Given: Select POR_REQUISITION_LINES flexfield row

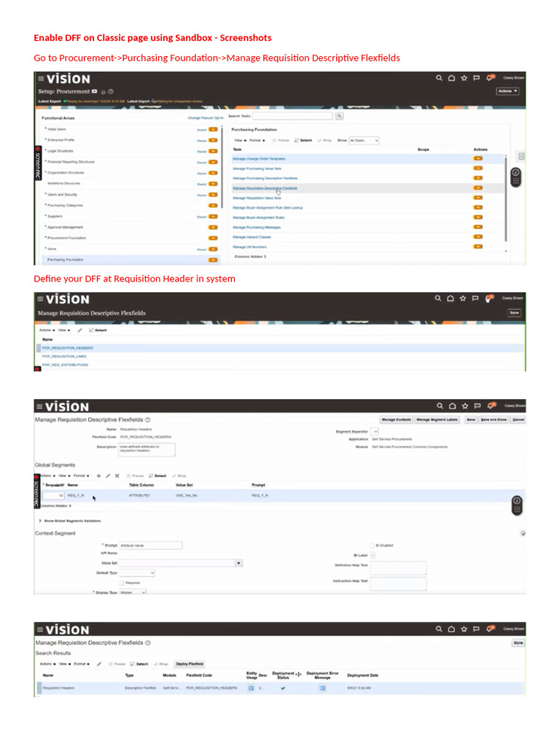Looking at the screenshot, I should [64, 356].
